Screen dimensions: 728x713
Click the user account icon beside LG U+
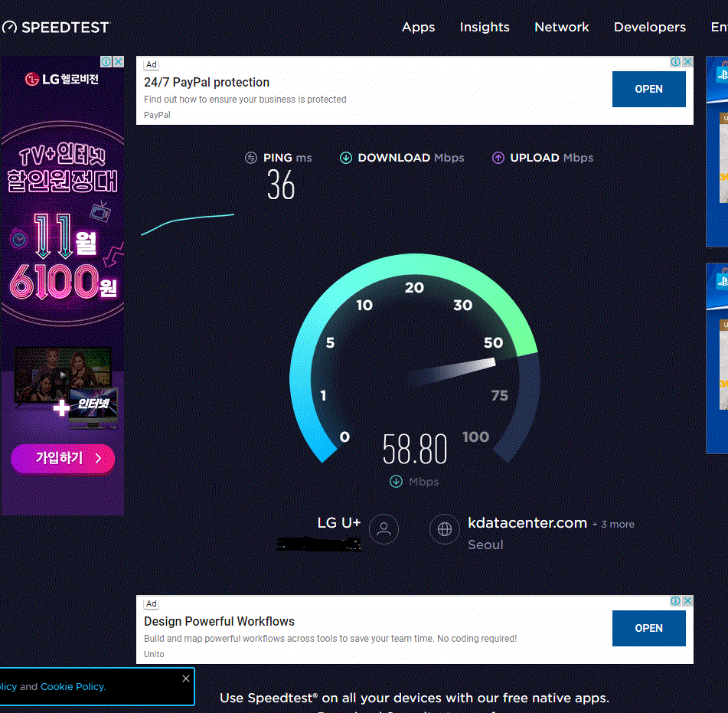(x=384, y=529)
